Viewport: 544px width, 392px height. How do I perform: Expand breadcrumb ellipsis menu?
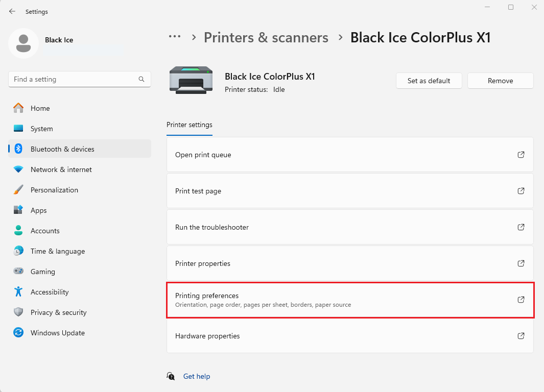click(175, 37)
